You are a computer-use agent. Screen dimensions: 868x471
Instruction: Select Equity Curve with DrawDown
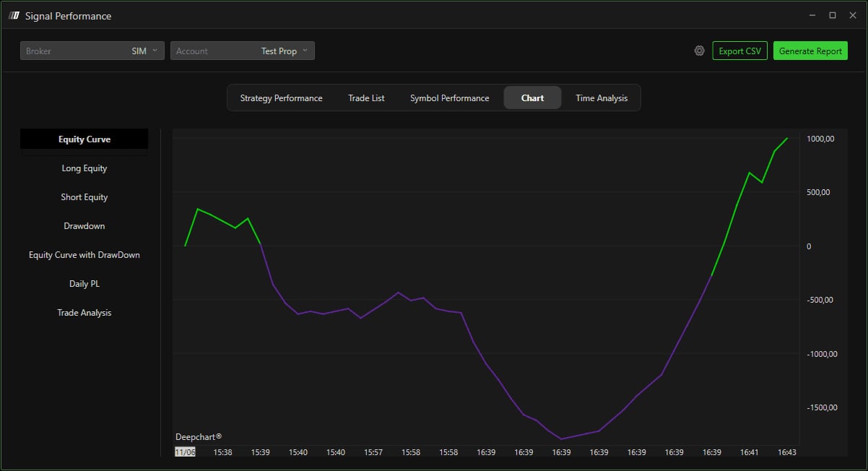[x=84, y=255]
